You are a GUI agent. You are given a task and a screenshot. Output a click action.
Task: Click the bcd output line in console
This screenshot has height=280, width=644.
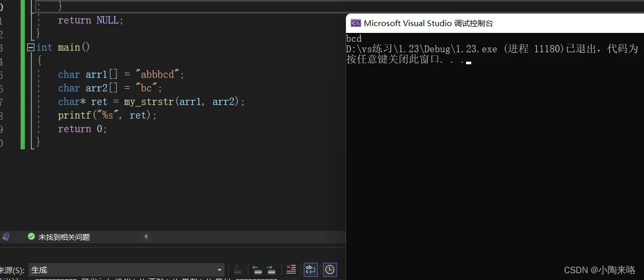coord(354,39)
